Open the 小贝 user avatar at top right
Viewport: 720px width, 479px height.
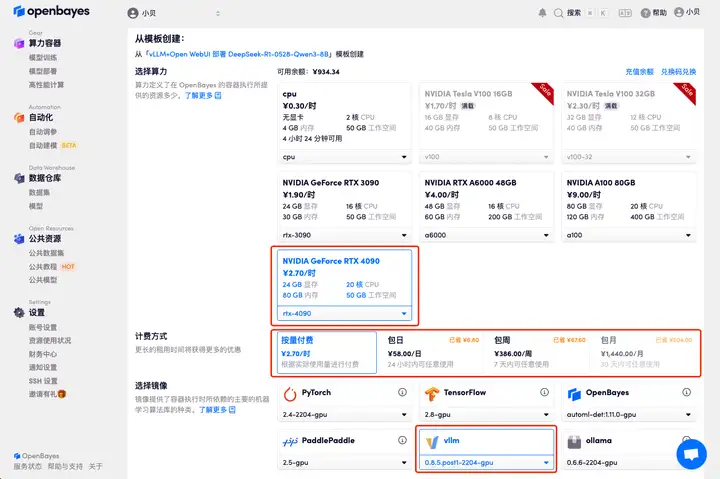(x=679, y=12)
